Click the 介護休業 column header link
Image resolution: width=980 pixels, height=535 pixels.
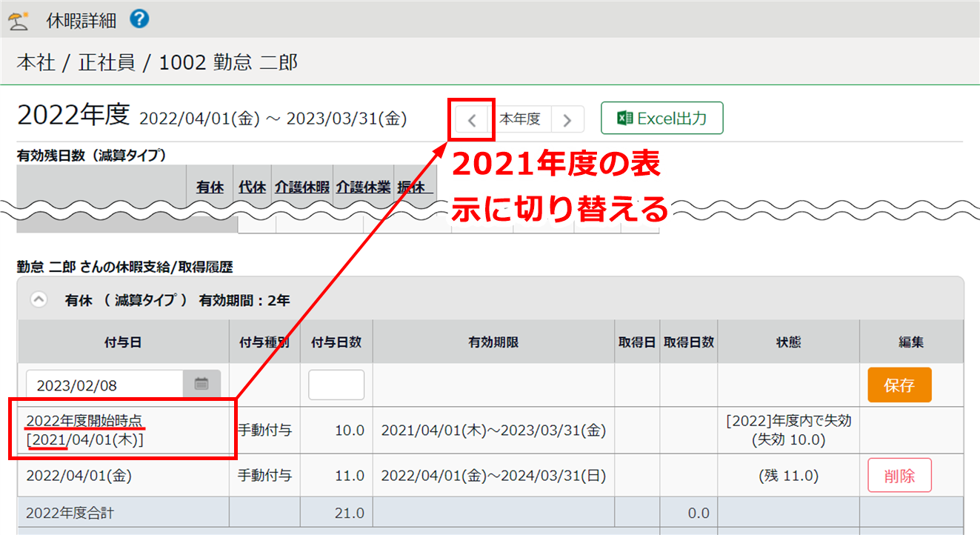(363, 188)
